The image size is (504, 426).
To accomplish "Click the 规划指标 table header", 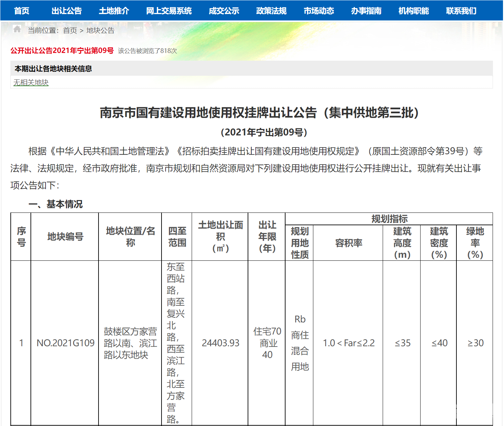I will tap(389, 219).
